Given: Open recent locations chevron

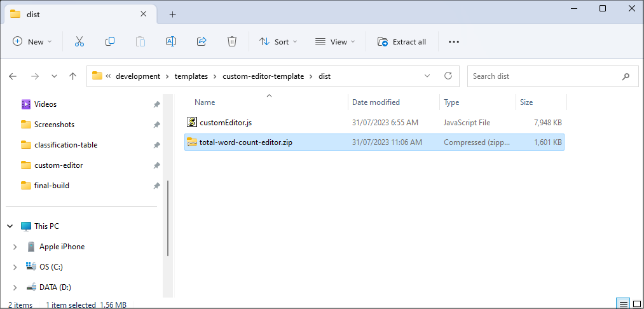Looking at the screenshot, I should tap(54, 76).
